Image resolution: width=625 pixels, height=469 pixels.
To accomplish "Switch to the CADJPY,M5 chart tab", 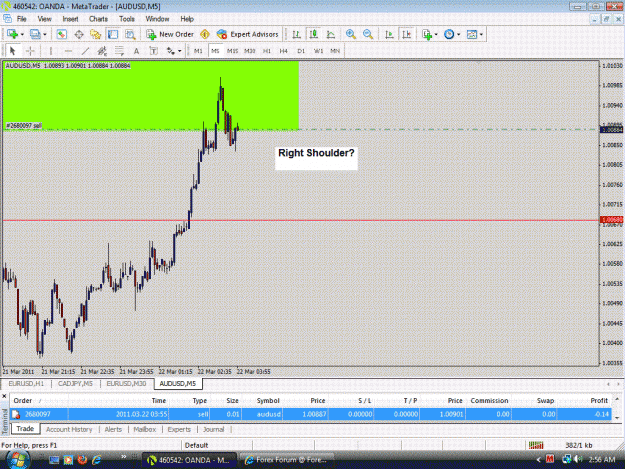I will [x=75, y=383].
